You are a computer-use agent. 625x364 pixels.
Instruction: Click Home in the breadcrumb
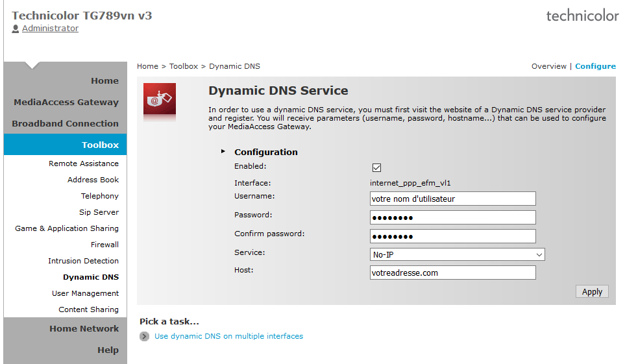pos(147,66)
